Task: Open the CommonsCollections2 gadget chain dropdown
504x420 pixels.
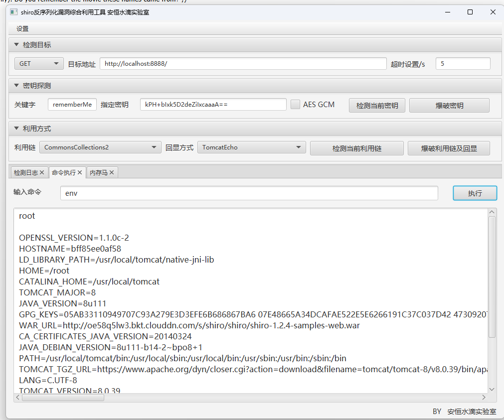Action: [x=100, y=147]
